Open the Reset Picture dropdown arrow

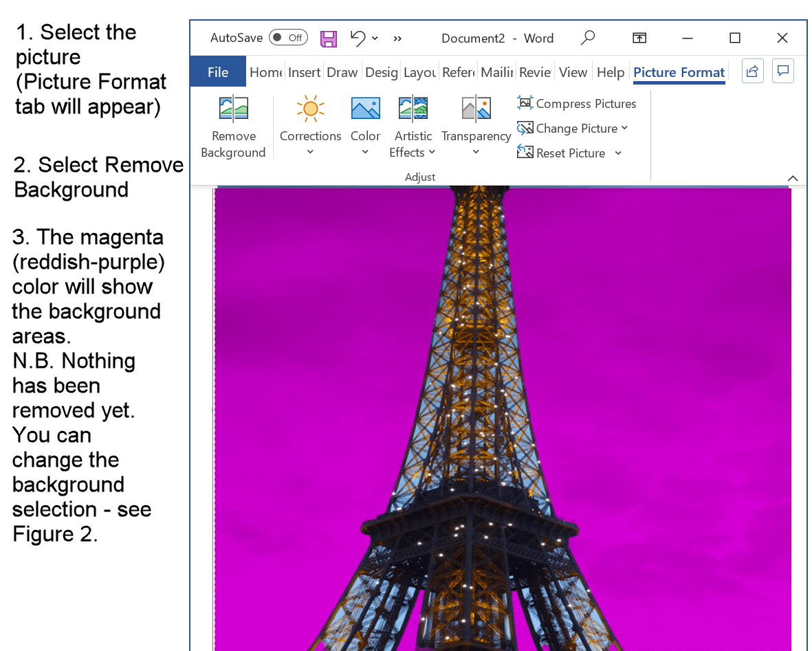(618, 153)
